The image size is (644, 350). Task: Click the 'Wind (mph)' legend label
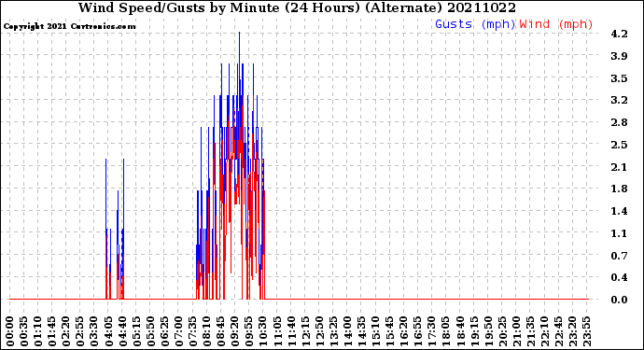[x=556, y=24]
